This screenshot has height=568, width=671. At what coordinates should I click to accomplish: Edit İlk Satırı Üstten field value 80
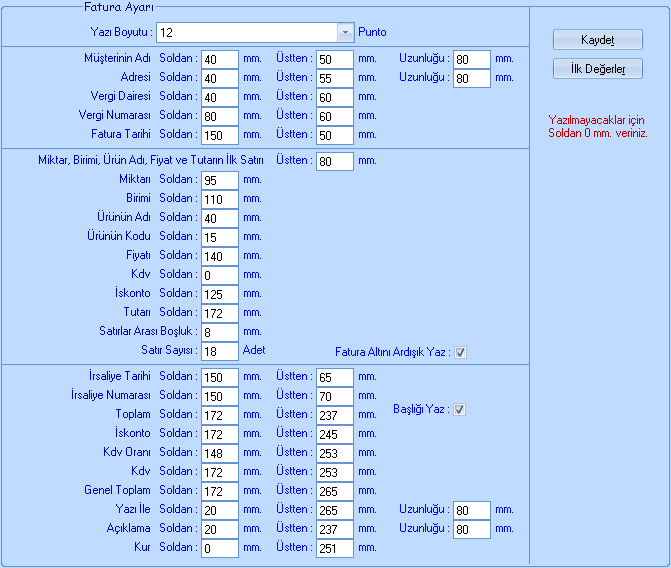click(335, 161)
